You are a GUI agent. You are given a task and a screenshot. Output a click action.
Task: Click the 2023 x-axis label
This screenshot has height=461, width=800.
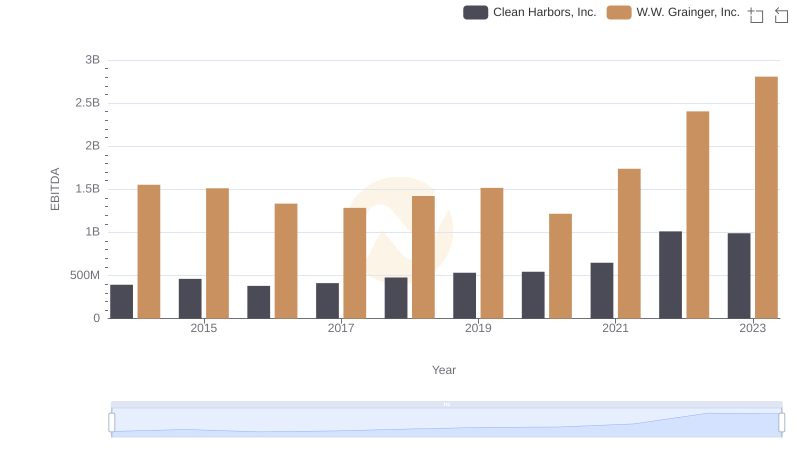click(753, 328)
